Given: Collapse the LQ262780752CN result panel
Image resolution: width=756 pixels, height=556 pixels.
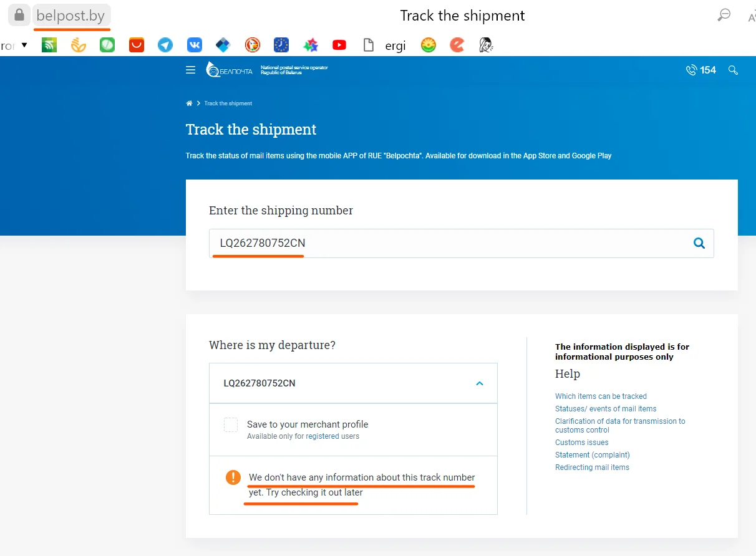Looking at the screenshot, I should click(x=480, y=383).
